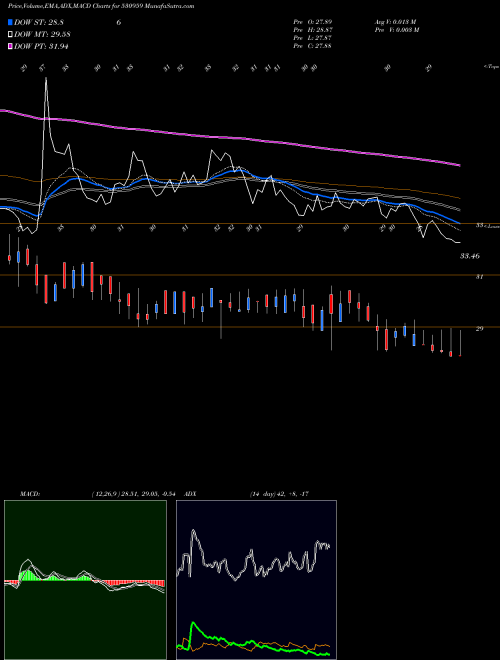
Task: Open the dark blue ADX indicator chart panel
Action: tap(256, 580)
